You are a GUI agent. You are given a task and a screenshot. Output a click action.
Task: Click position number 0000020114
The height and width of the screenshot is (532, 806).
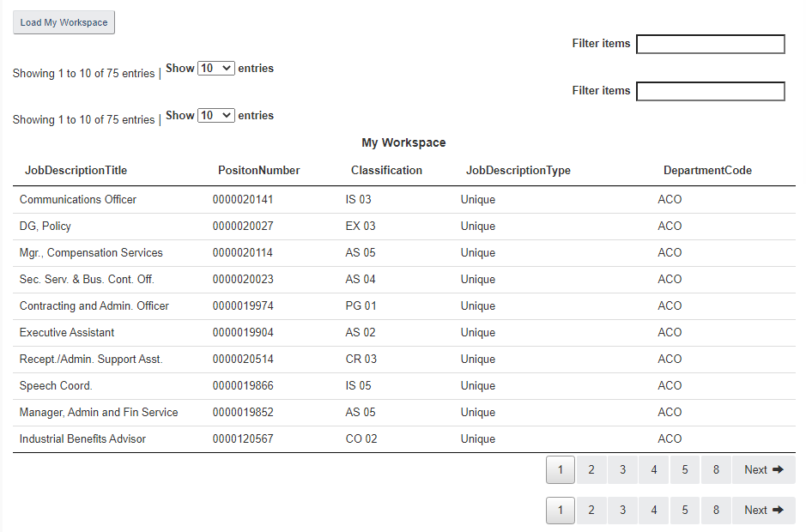tap(243, 253)
